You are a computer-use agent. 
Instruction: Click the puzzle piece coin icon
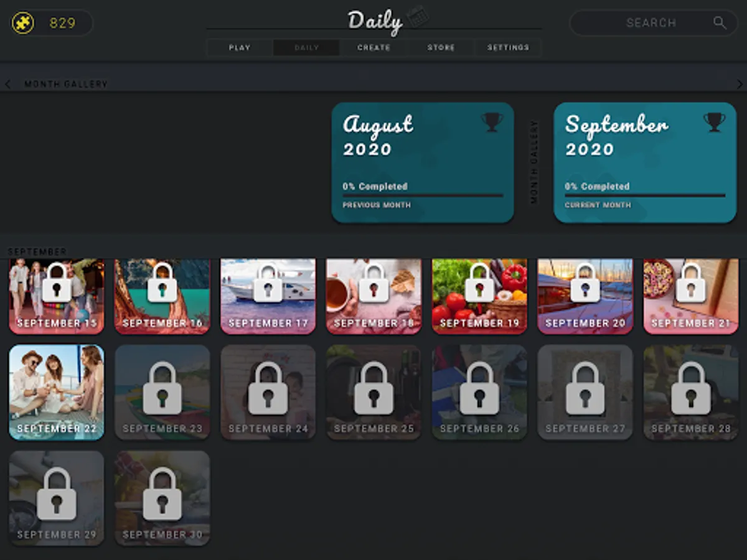[x=23, y=23]
